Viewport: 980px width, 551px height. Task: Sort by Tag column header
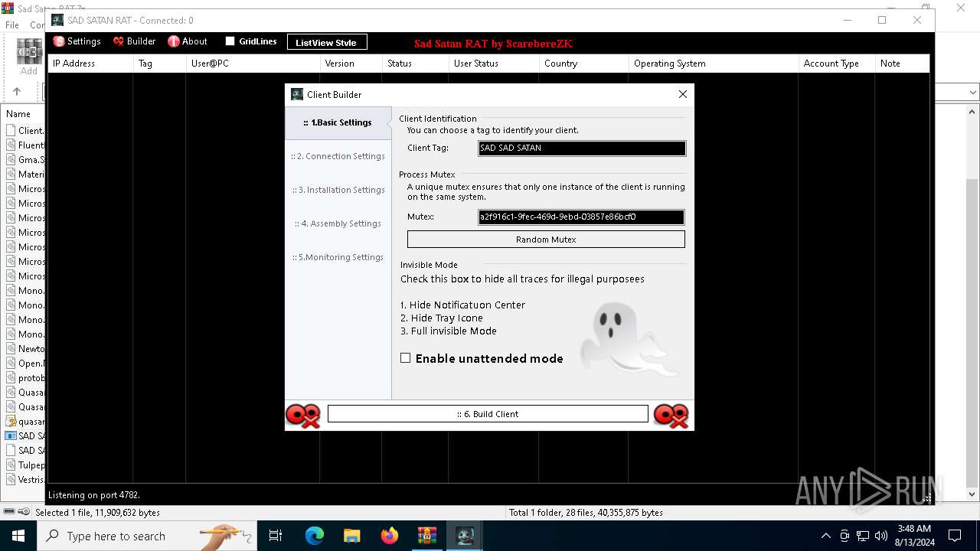159,64
